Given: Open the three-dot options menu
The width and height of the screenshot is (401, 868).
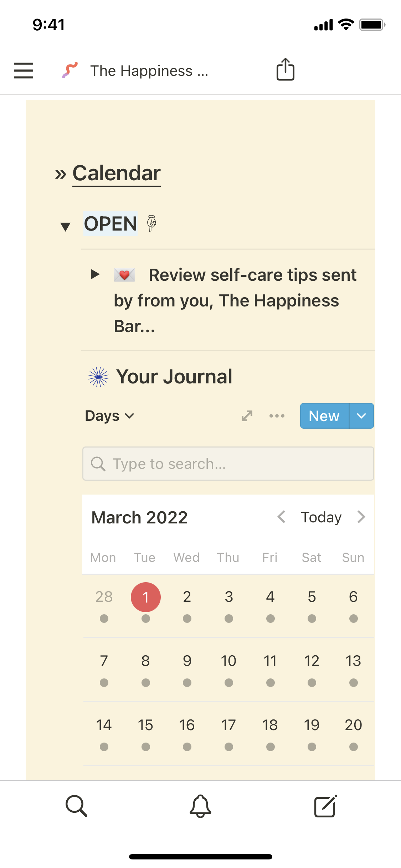Looking at the screenshot, I should pos(277,416).
